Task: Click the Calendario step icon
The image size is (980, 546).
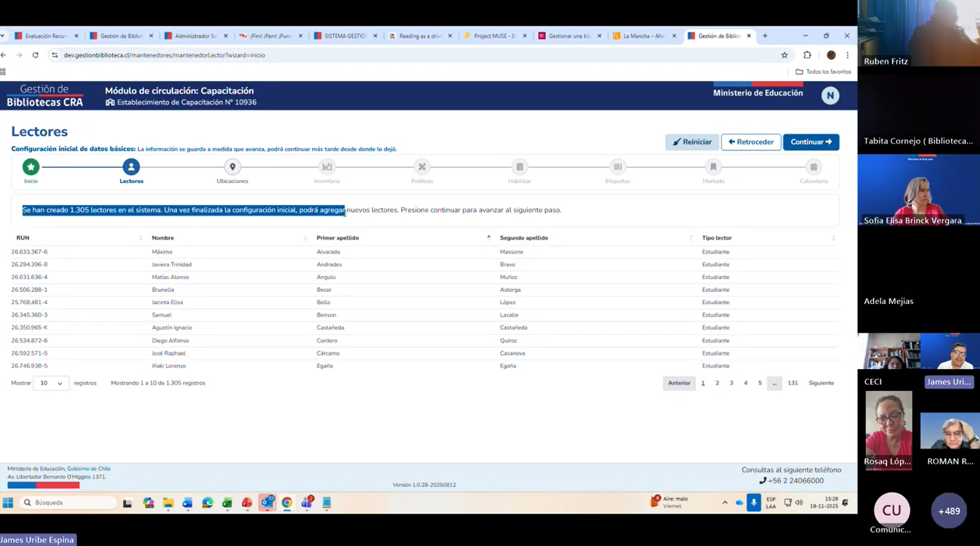Action: pos(814,166)
